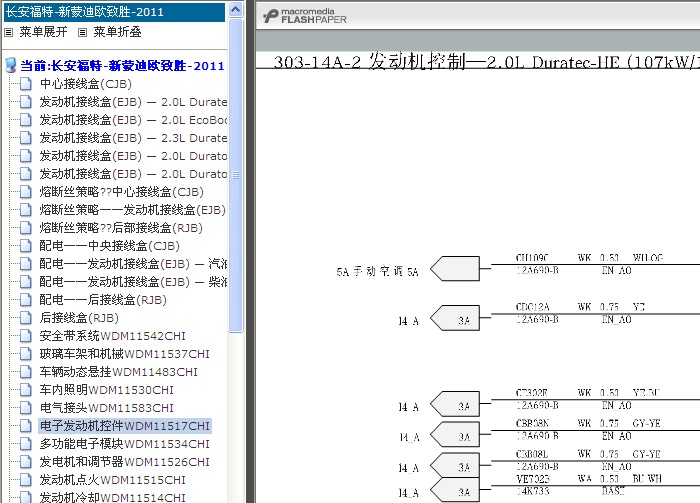Click the 5A 手动空调 connector symbol

tap(455, 269)
